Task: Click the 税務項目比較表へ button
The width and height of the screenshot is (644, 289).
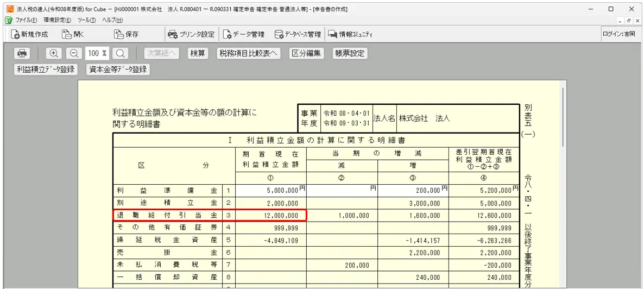Action: click(249, 53)
